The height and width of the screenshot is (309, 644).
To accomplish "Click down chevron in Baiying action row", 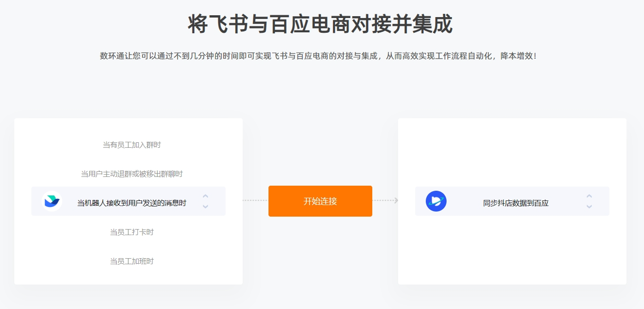I will click(589, 206).
